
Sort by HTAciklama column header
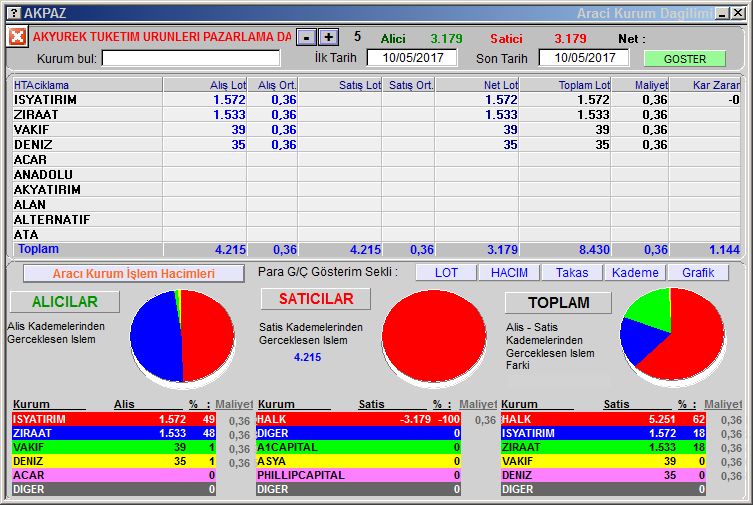pos(87,85)
